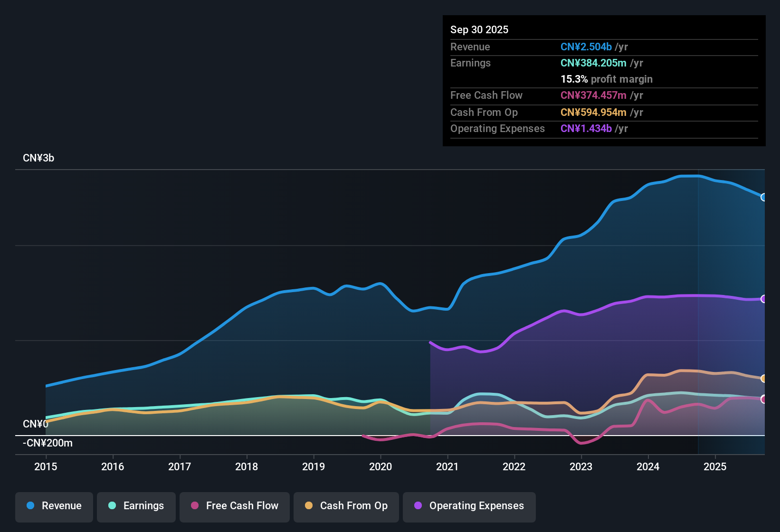Click the CN¥2.504b Revenue value
Image resolution: width=780 pixels, height=532 pixels.
586,47
